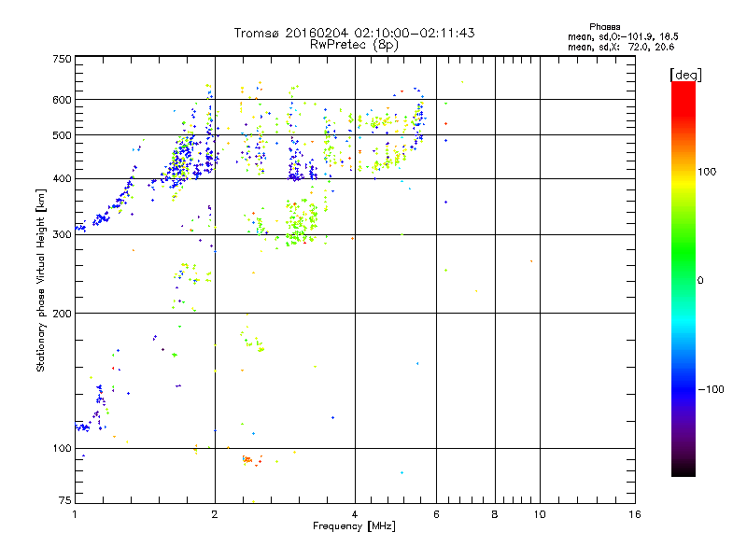The image size is (747, 560).
Task: Click the "[deg]" colorbar unit label
Action: tap(685, 75)
